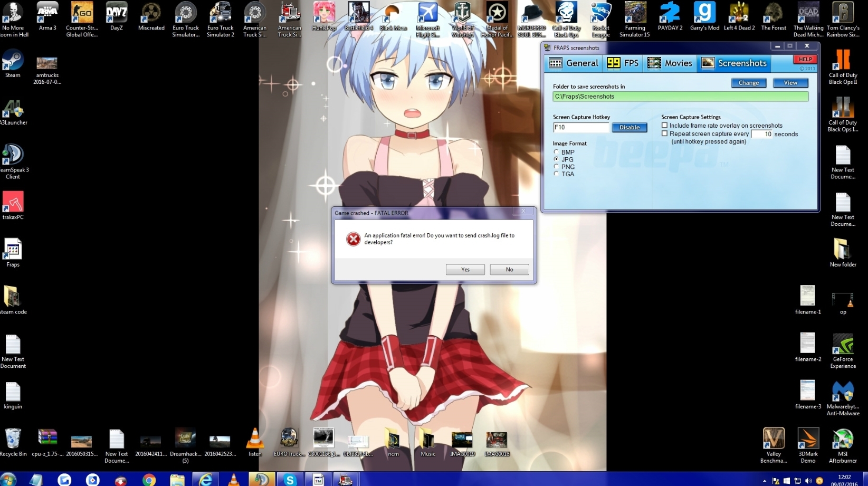Click the repeat capture seconds field
This screenshot has width=868, height=486.
(762, 134)
